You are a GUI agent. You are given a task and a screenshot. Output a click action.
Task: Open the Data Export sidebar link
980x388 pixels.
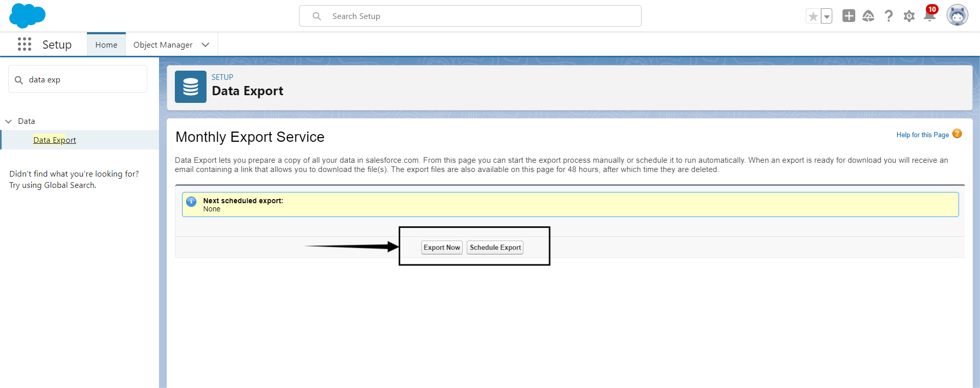(x=55, y=140)
